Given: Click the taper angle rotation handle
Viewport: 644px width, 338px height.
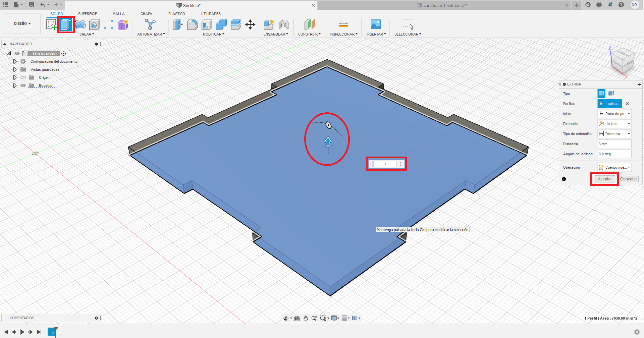Looking at the screenshot, I should coord(329,125).
